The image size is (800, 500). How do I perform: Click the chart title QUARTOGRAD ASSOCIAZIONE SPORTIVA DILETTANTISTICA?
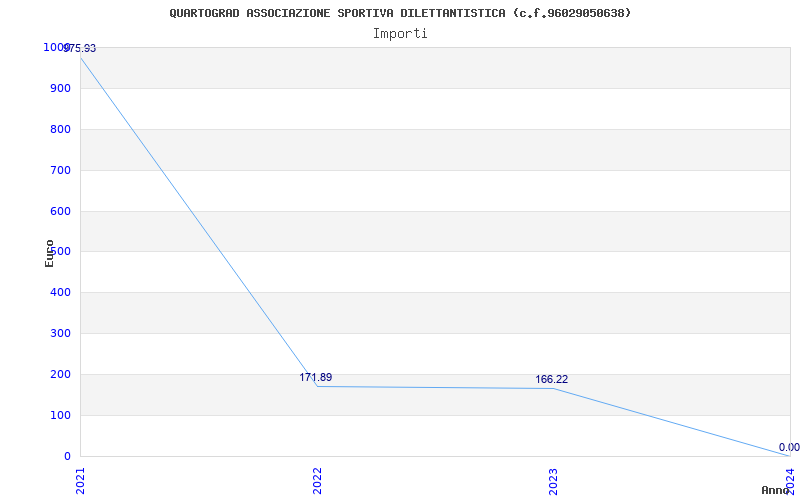coord(400,14)
